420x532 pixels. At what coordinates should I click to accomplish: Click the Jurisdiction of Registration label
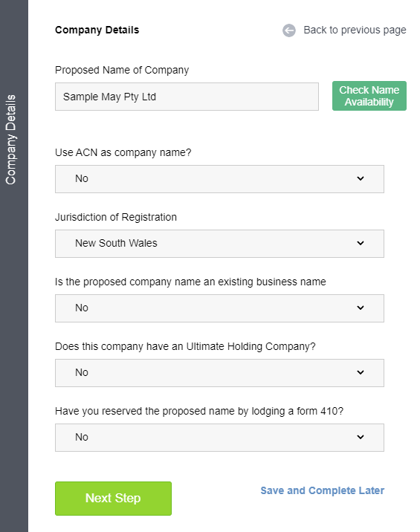pos(116,217)
